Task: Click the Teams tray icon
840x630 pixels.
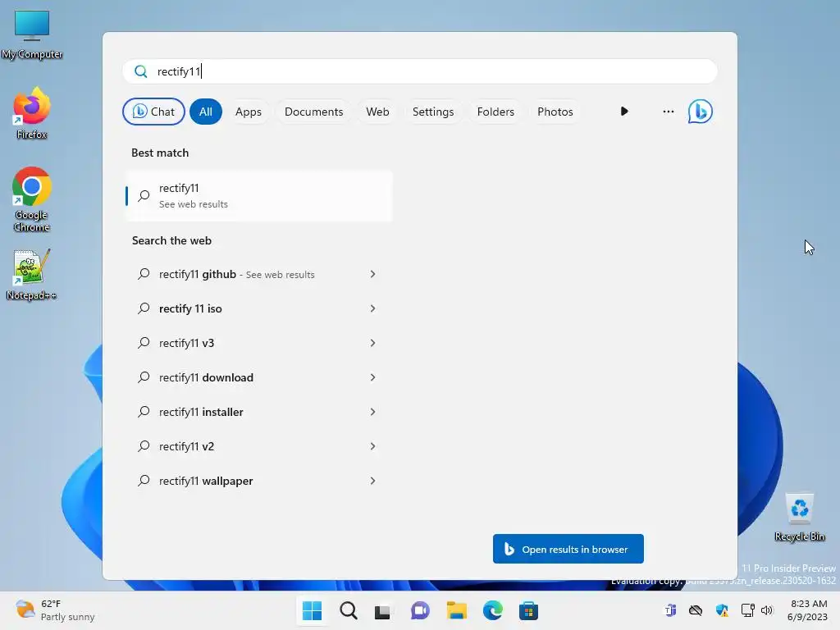Action: (x=670, y=610)
